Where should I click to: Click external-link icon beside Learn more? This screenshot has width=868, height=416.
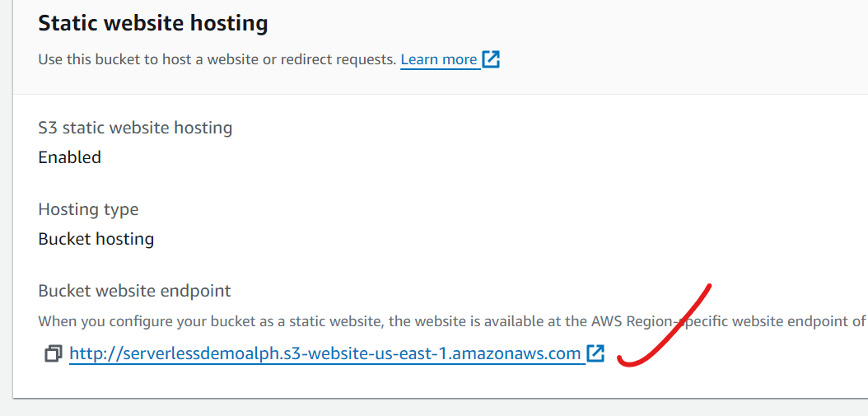[x=491, y=59]
